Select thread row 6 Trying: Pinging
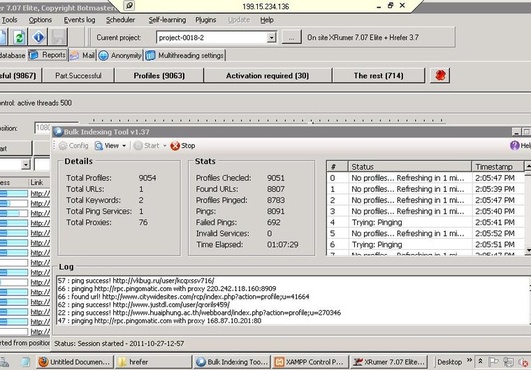The image size is (531, 370). coord(425,244)
